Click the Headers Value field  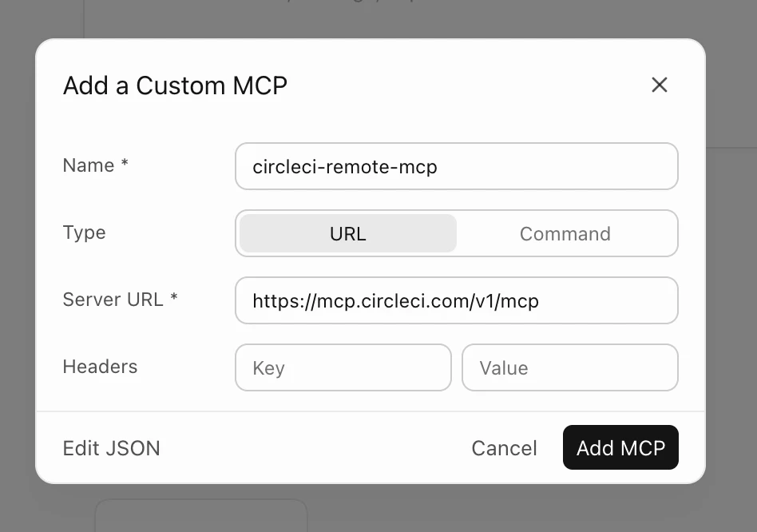(x=569, y=367)
